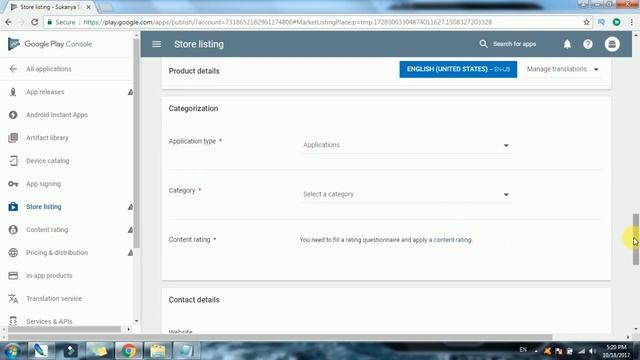Click the App signing key icon

click(13, 184)
